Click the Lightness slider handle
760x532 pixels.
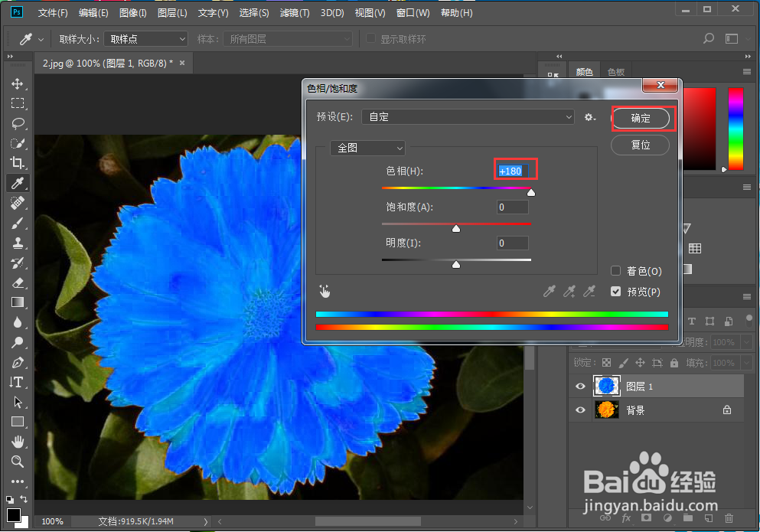[x=456, y=264]
